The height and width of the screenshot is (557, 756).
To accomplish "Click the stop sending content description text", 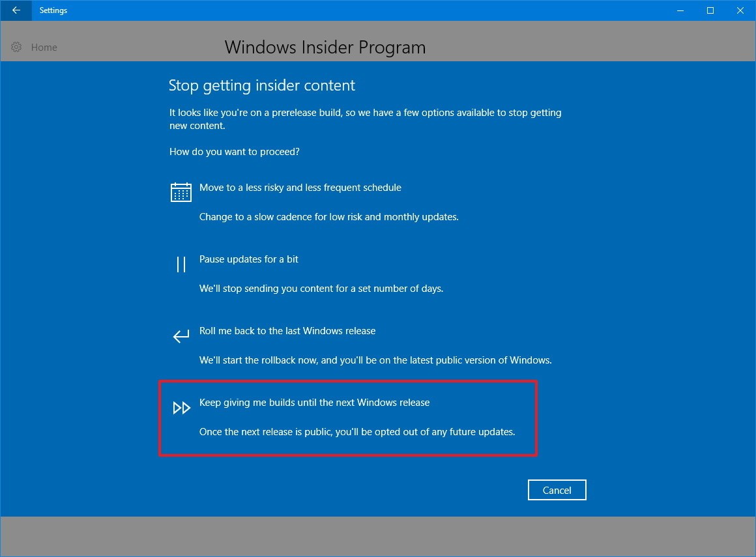I will pyautogui.click(x=321, y=289).
